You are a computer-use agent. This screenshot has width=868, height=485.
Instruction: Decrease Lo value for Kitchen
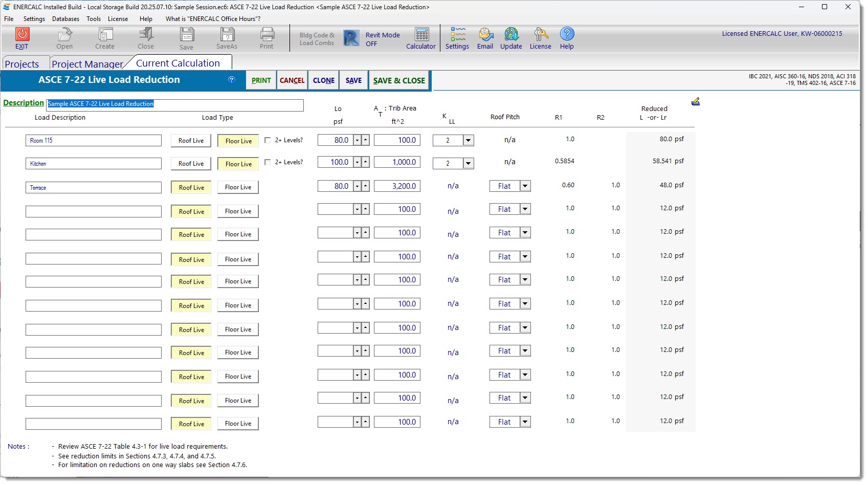click(357, 162)
